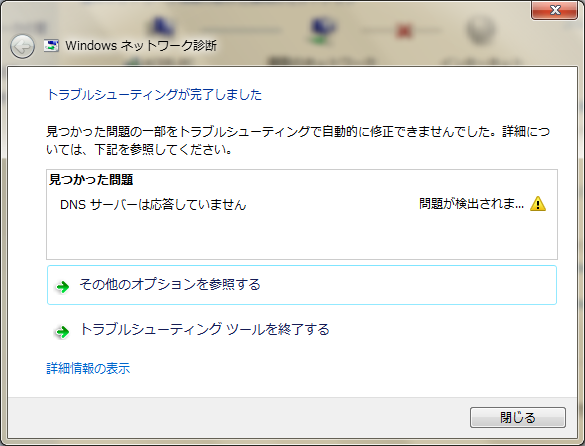Click the トラブルシューティングが完了しました heading
The width and height of the screenshot is (585, 446).
pyautogui.click(x=154, y=94)
